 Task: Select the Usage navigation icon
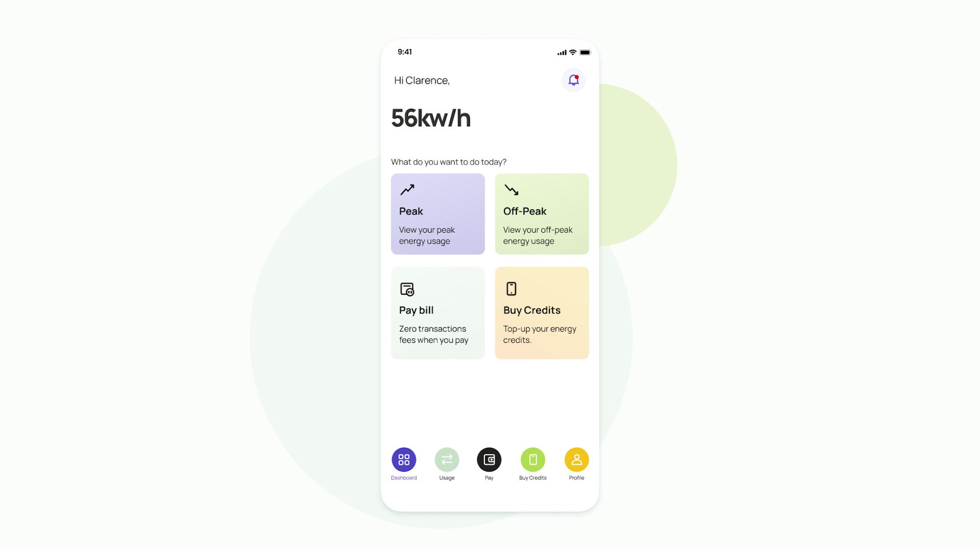tap(447, 459)
